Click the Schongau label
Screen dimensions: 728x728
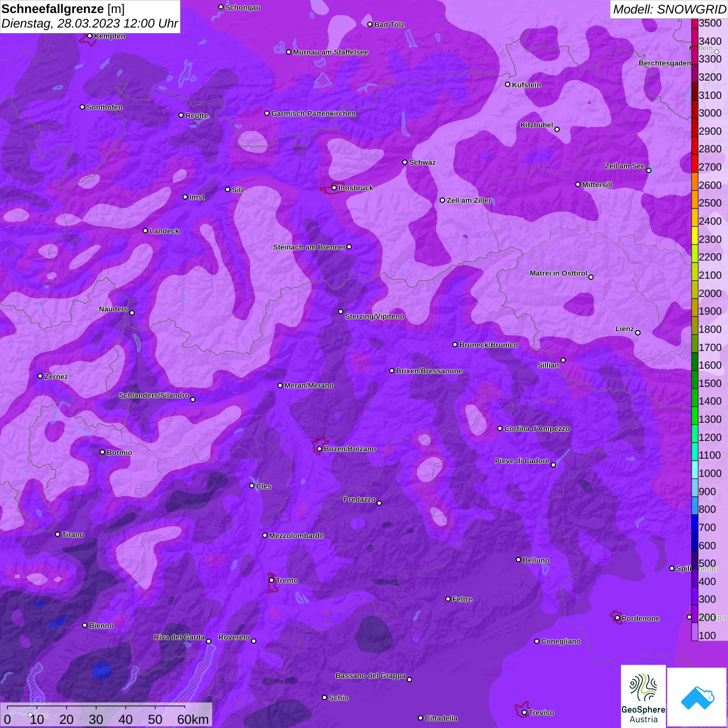(243, 7)
